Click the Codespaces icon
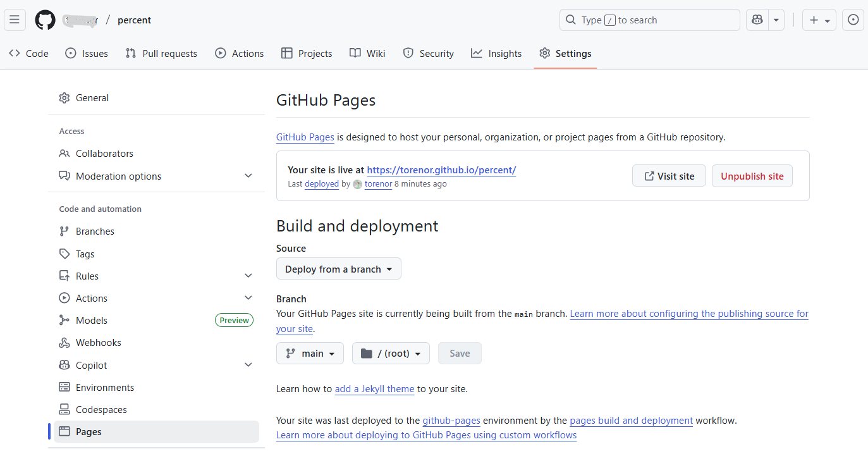Image resolution: width=868 pixels, height=456 pixels. point(64,409)
